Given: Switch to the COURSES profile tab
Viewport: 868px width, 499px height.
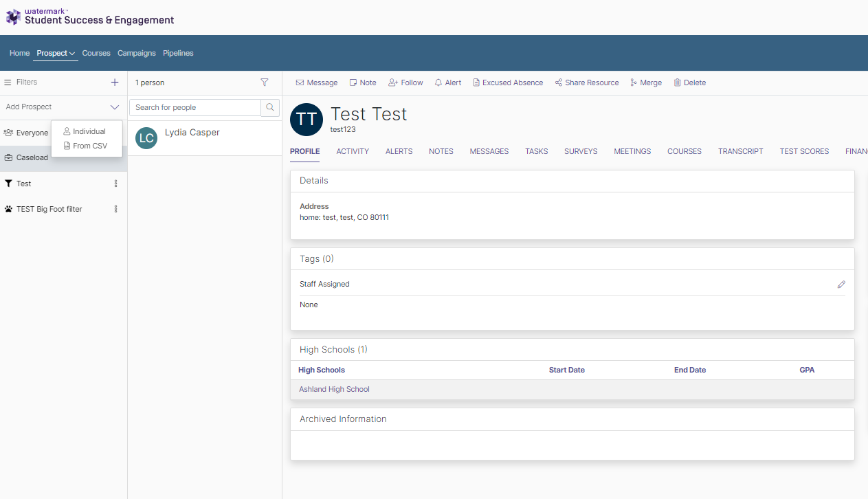Looking at the screenshot, I should point(685,151).
